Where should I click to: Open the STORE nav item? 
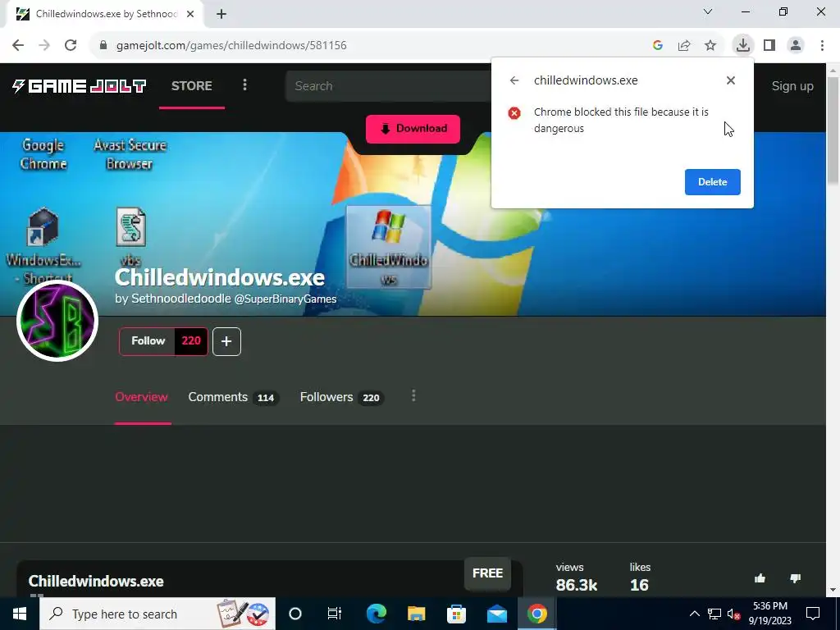[192, 85]
